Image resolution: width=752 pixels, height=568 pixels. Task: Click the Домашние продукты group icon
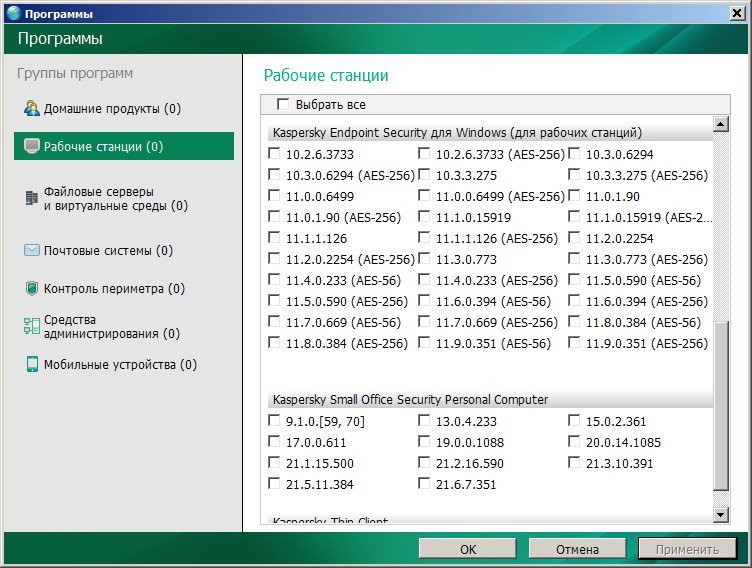(x=32, y=108)
